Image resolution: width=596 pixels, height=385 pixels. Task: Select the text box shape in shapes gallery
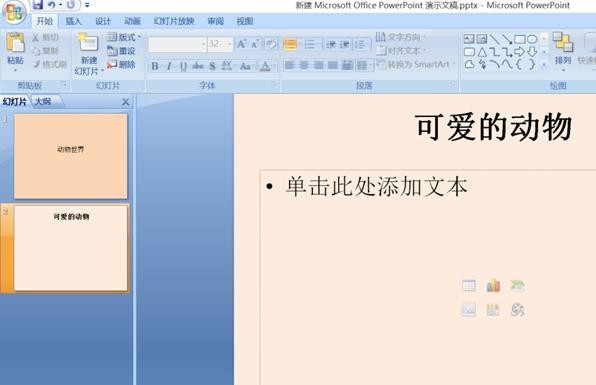pos(469,39)
